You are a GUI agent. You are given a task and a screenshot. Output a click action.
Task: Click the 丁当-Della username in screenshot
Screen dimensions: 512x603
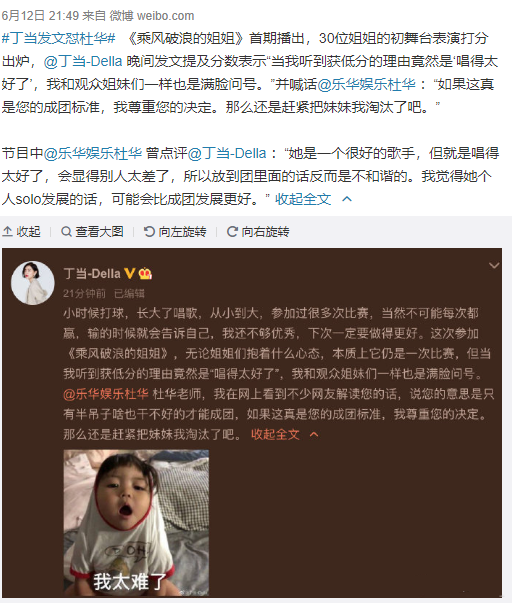(x=92, y=274)
